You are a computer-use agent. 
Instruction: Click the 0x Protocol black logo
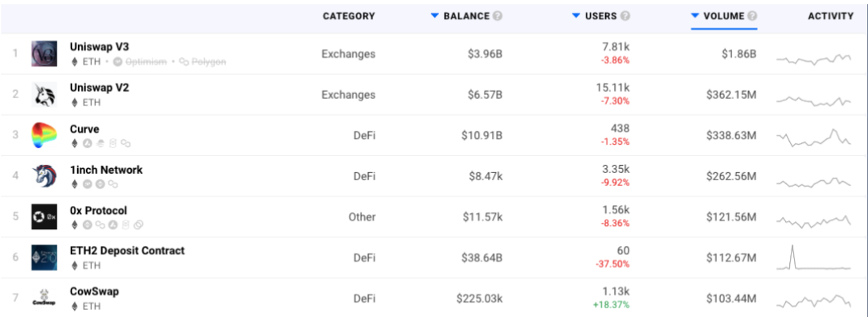44,216
